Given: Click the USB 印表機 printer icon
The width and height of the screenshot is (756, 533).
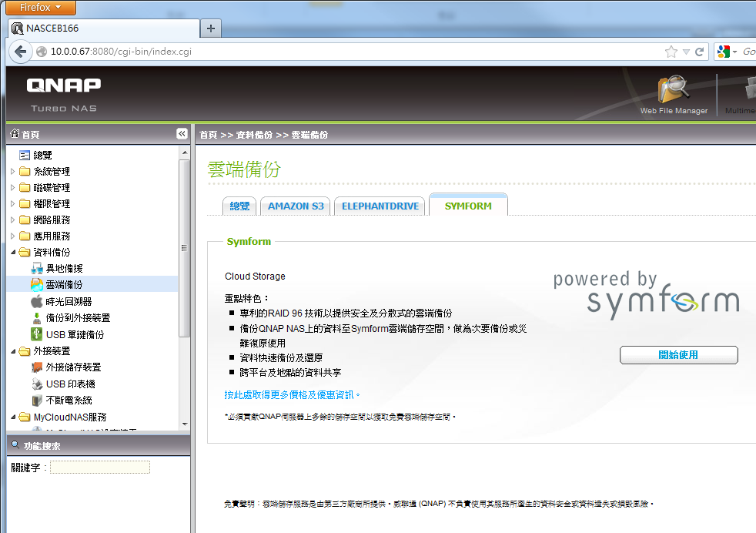Looking at the screenshot, I should tap(37, 384).
